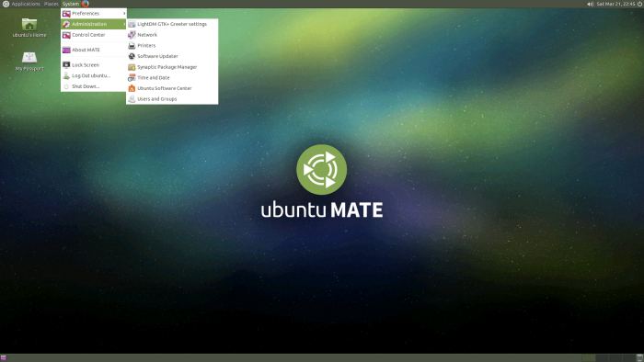Click the volume speaker icon in the panel

tap(591, 4)
